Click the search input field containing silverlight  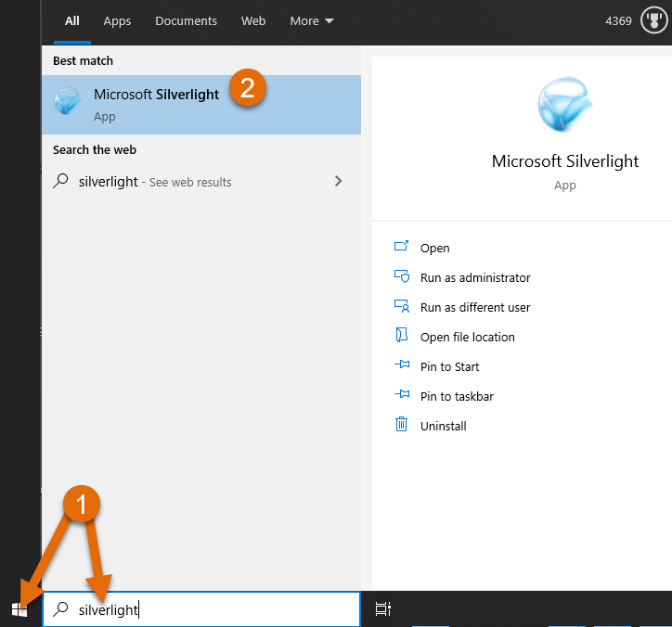tap(201, 609)
